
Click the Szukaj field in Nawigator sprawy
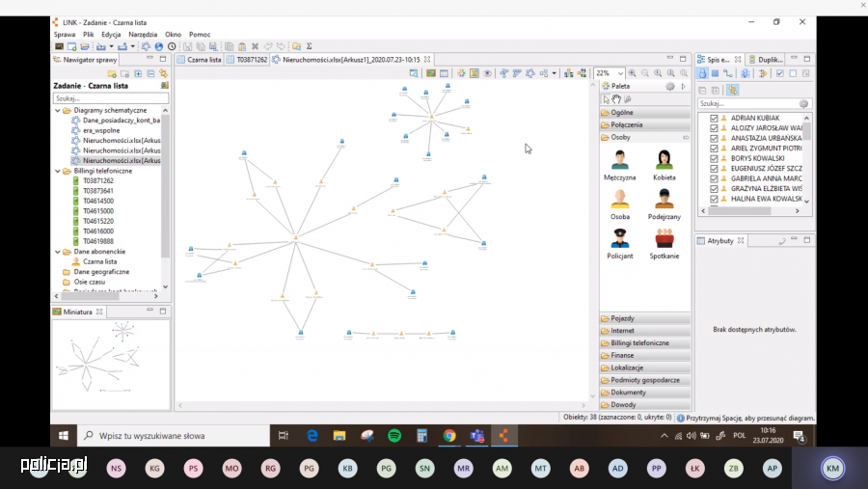tap(111, 98)
